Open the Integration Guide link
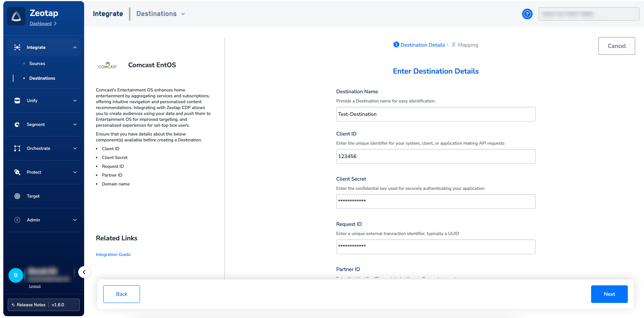 pyautogui.click(x=113, y=254)
